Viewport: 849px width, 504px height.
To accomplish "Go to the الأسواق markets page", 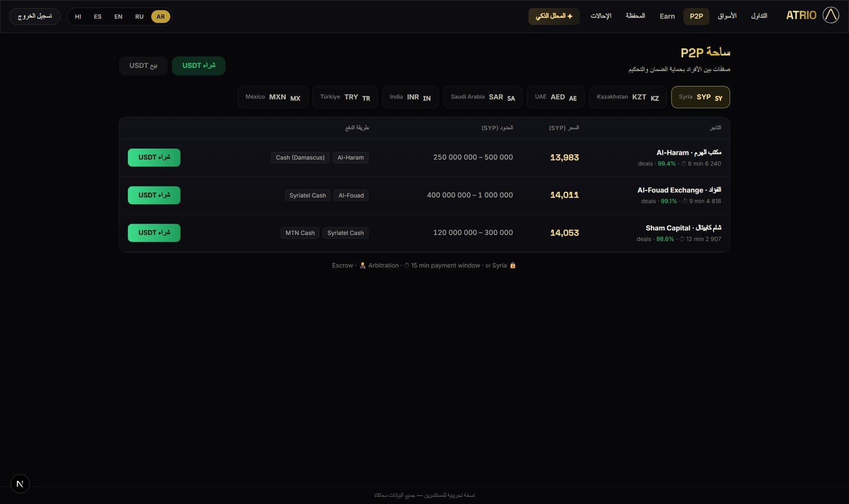I will click(x=727, y=16).
